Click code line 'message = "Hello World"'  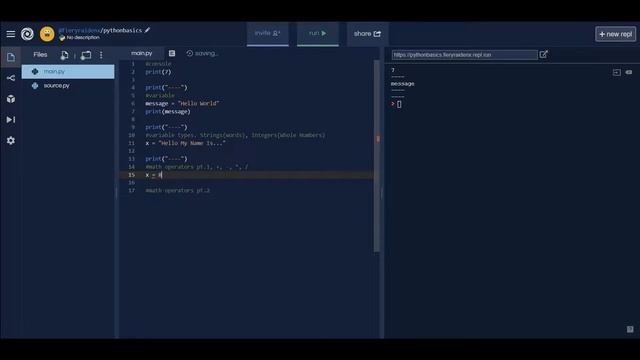coord(182,104)
